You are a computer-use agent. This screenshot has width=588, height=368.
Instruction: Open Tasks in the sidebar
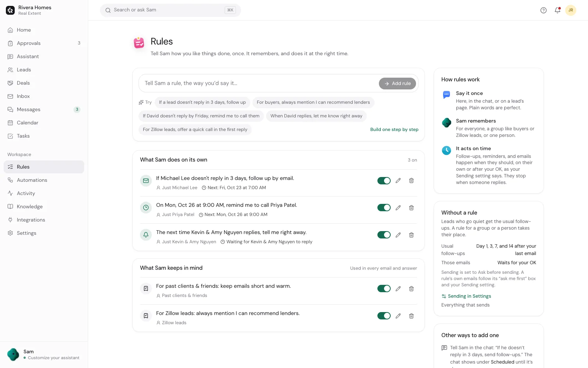[44, 136]
